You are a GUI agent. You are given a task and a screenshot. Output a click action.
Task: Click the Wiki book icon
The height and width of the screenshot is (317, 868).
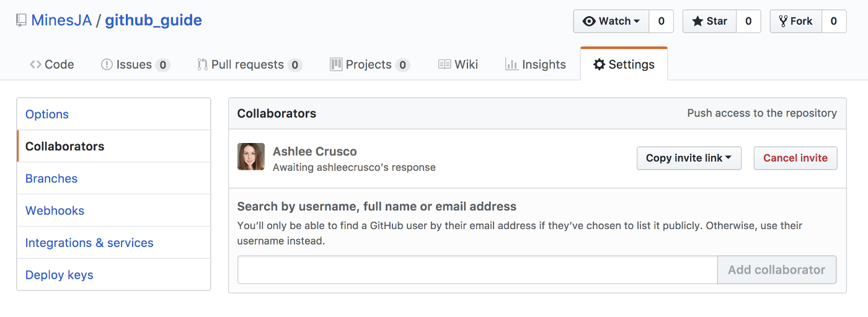pos(445,64)
